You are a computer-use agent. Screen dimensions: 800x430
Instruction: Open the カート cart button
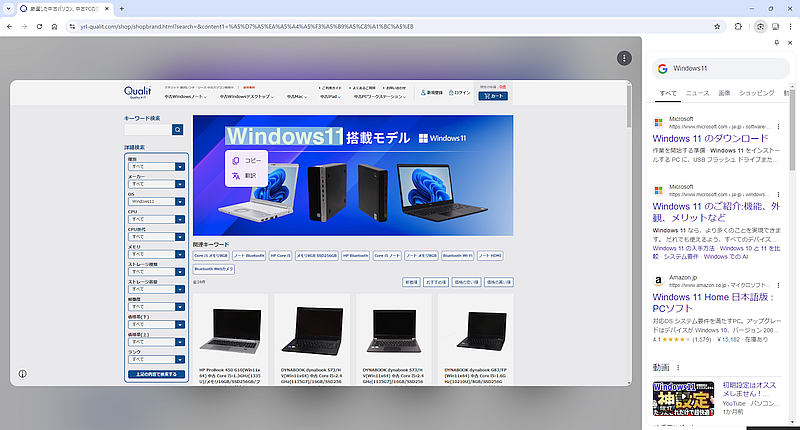493,96
